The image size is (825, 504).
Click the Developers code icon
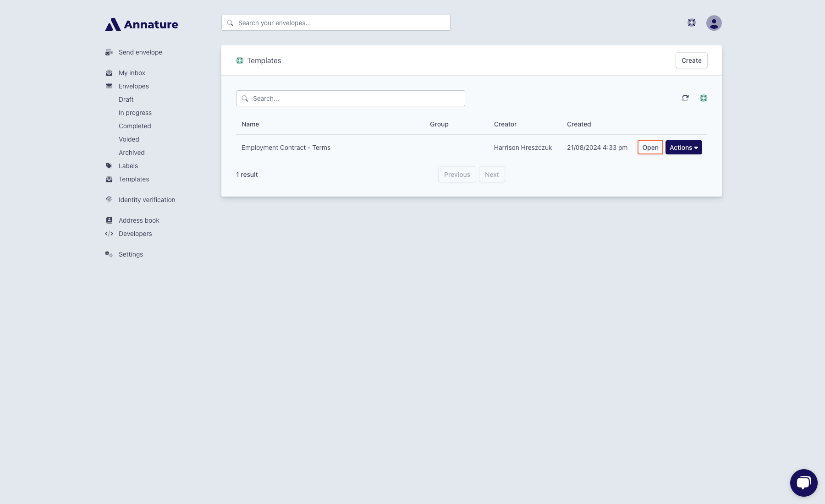click(109, 234)
